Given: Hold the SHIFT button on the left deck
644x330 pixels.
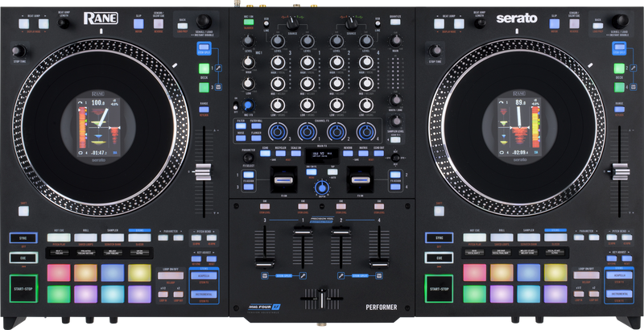Looking at the screenshot, I should tap(23, 211).
